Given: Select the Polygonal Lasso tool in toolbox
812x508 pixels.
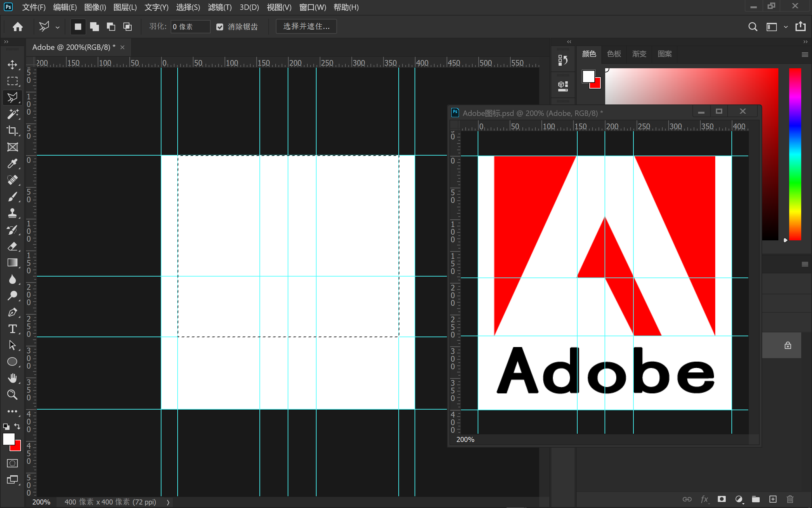Looking at the screenshot, I should pos(12,97).
